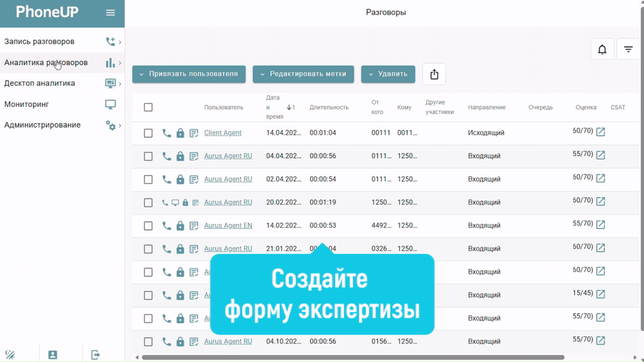644x362 pixels.
Task: Check the 02.04 Aurus Agent RU checkbox
Action: tap(148, 180)
